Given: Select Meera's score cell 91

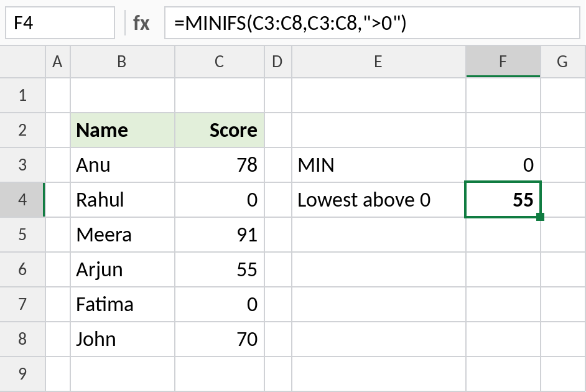Looking at the screenshot, I should tap(220, 235).
